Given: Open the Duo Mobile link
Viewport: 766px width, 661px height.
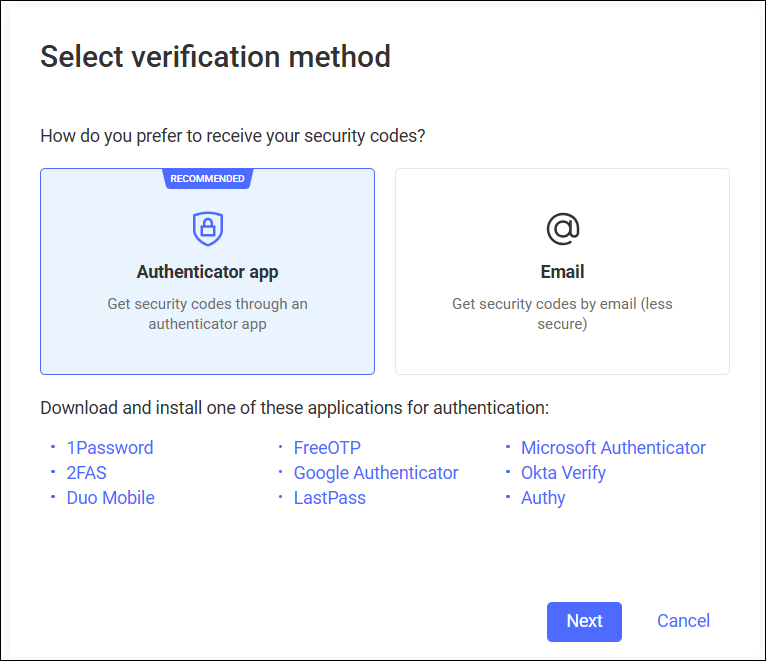Looking at the screenshot, I should (110, 498).
